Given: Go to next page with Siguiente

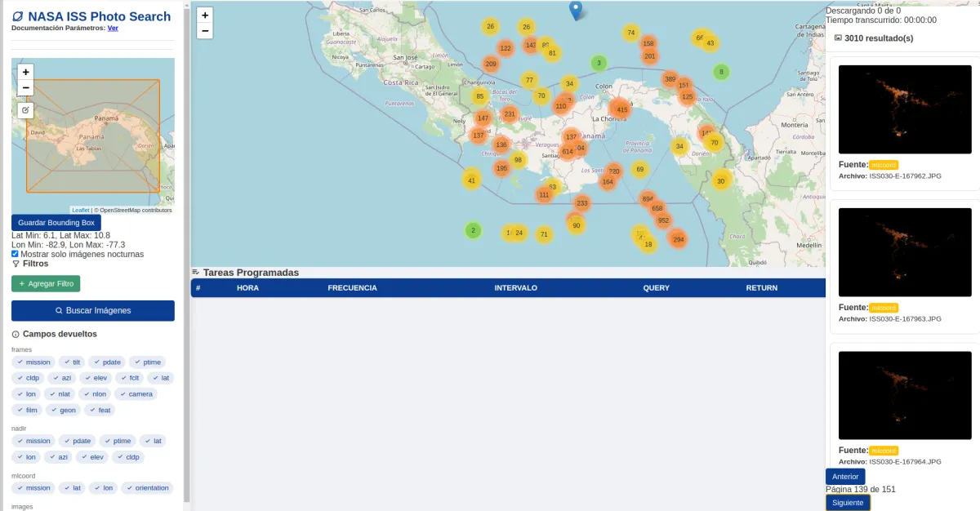Looking at the screenshot, I should (x=847, y=503).
